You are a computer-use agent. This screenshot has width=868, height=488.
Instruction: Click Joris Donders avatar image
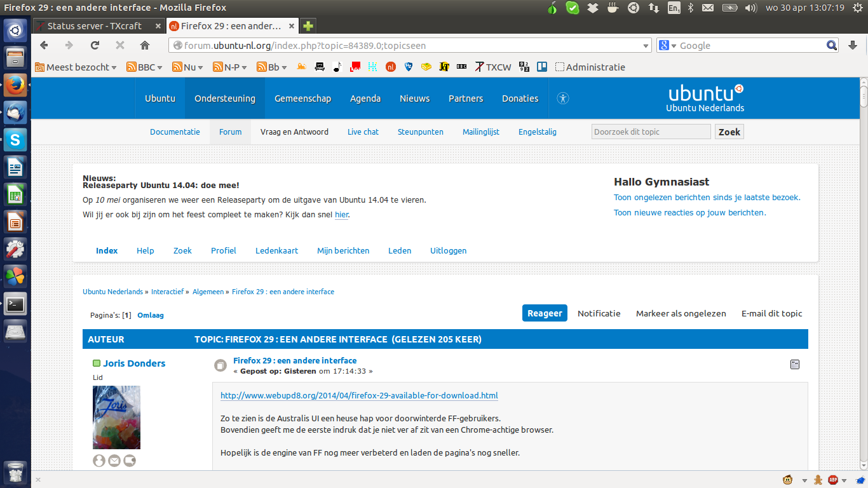(116, 417)
